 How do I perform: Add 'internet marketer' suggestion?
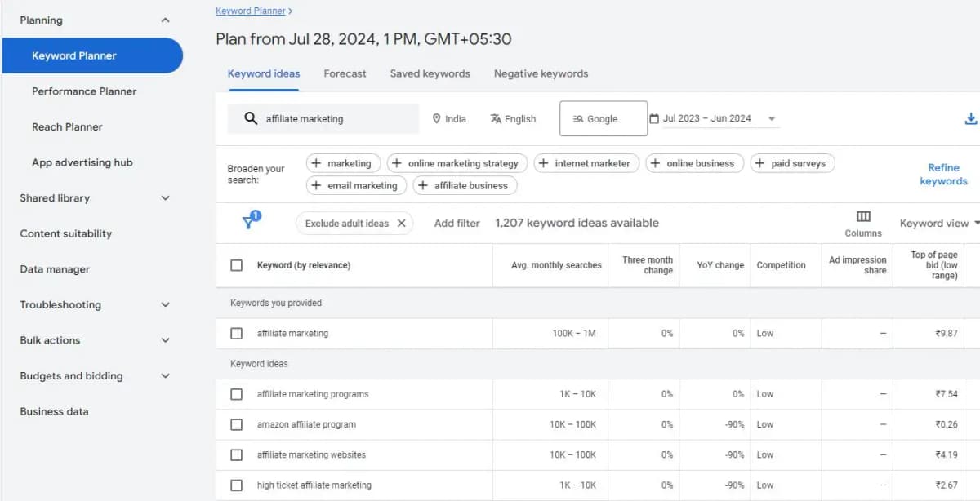[x=586, y=163]
